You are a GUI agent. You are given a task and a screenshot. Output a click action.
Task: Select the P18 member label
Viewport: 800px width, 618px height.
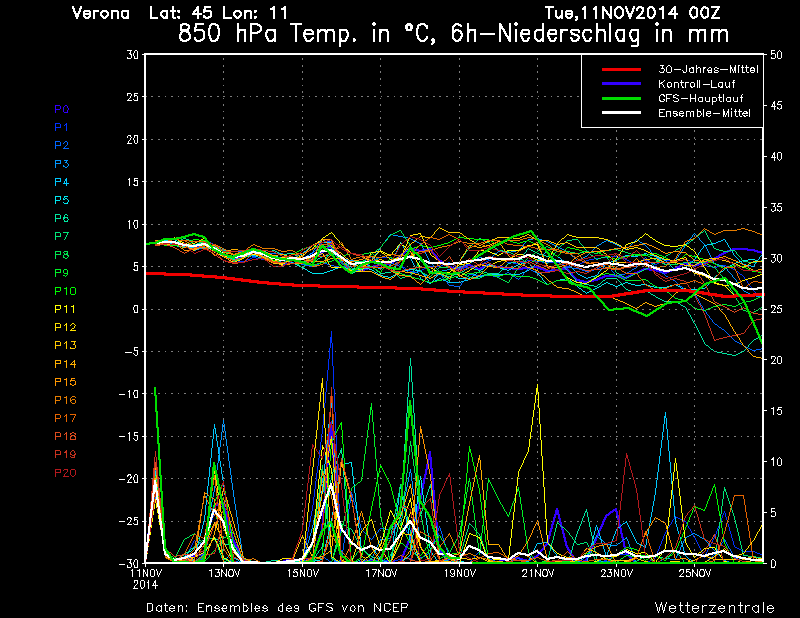tap(65, 436)
